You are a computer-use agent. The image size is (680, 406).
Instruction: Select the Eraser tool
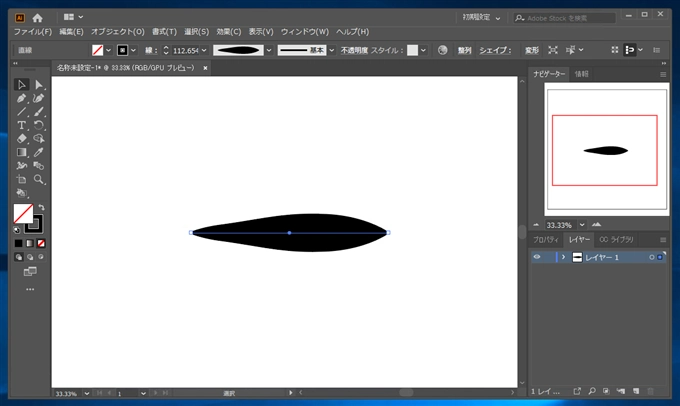21,139
